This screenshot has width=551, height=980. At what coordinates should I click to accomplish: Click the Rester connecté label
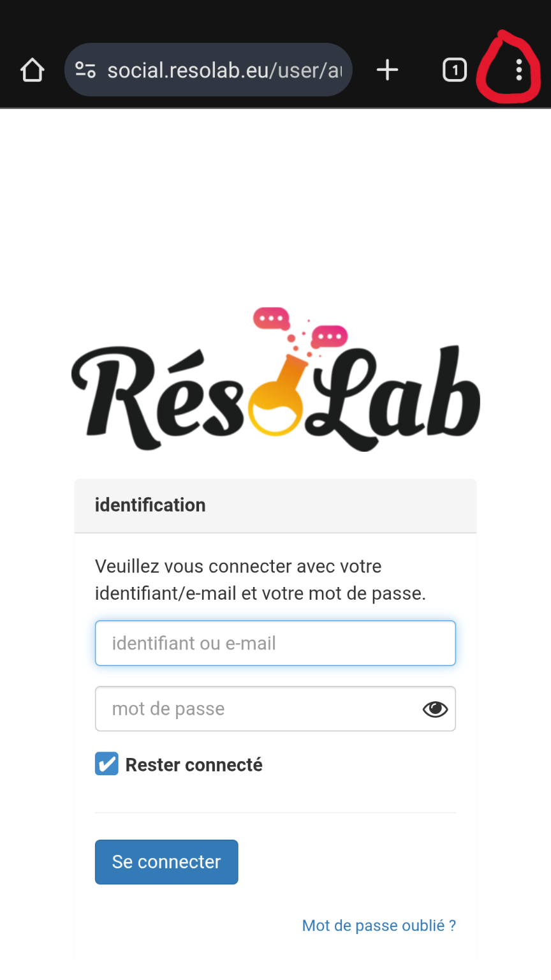[194, 764]
